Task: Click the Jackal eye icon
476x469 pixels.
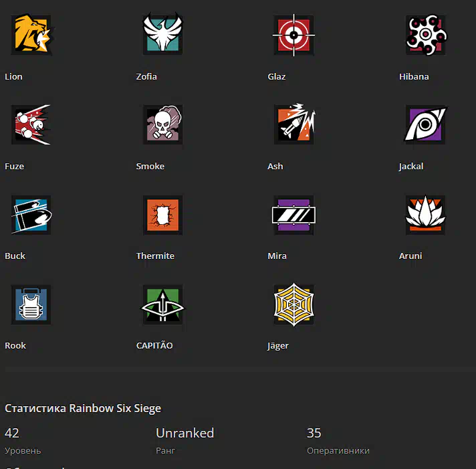Action: [426, 124]
